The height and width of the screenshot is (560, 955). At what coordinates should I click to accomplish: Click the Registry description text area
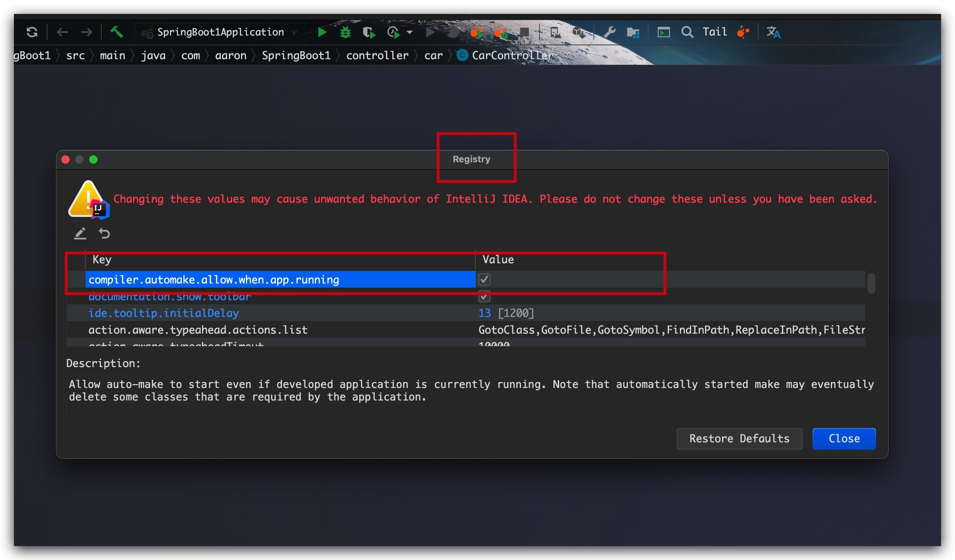(472, 397)
